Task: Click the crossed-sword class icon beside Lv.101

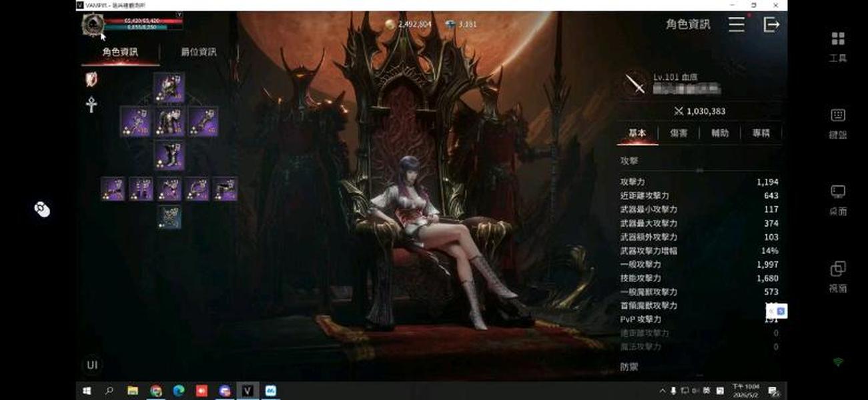Action: [635, 85]
